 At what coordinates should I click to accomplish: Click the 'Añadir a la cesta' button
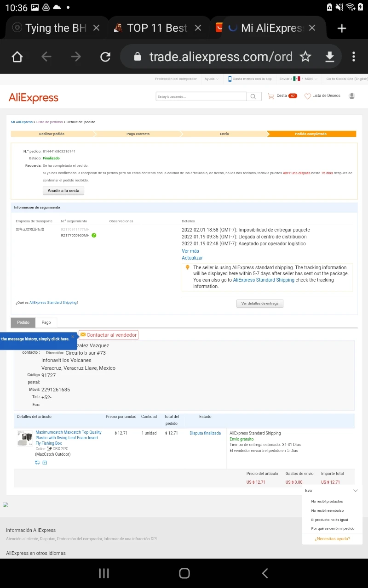(63, 191)
